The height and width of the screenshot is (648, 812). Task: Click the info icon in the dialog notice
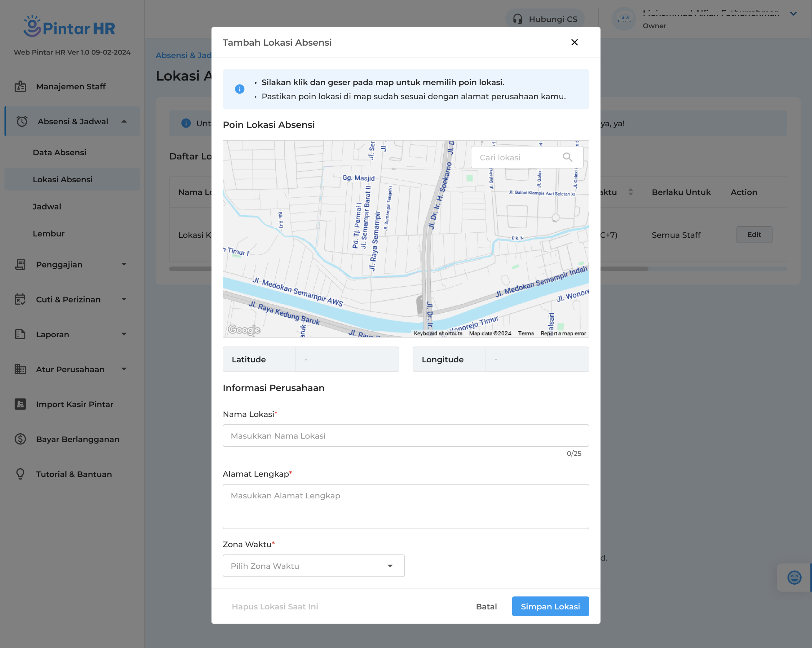[239, 89]
